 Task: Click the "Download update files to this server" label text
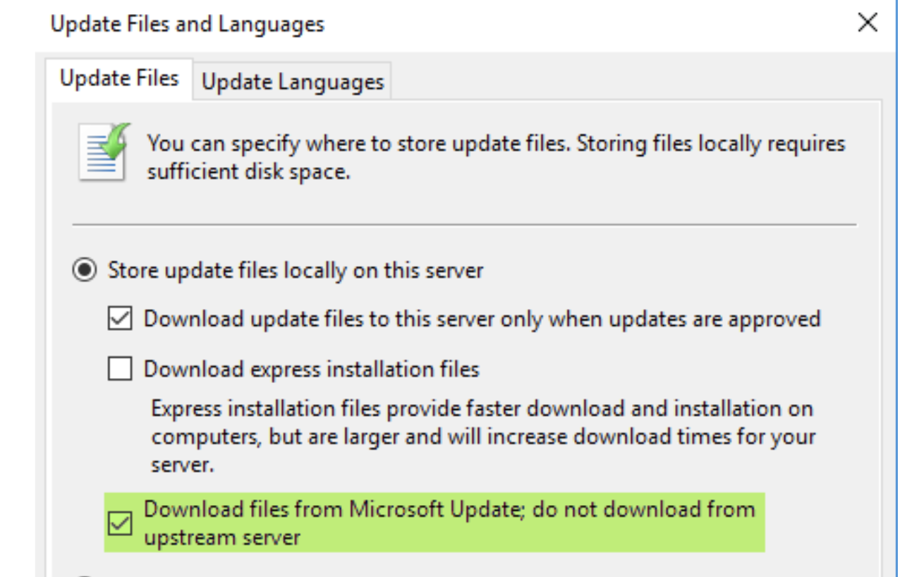482,320
